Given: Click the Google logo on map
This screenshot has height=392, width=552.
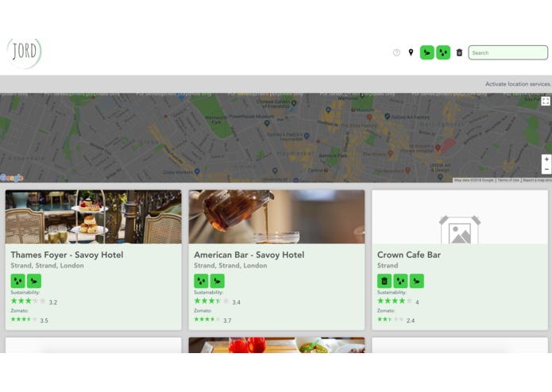Looking at the screenshot, I should click(12, 178).
